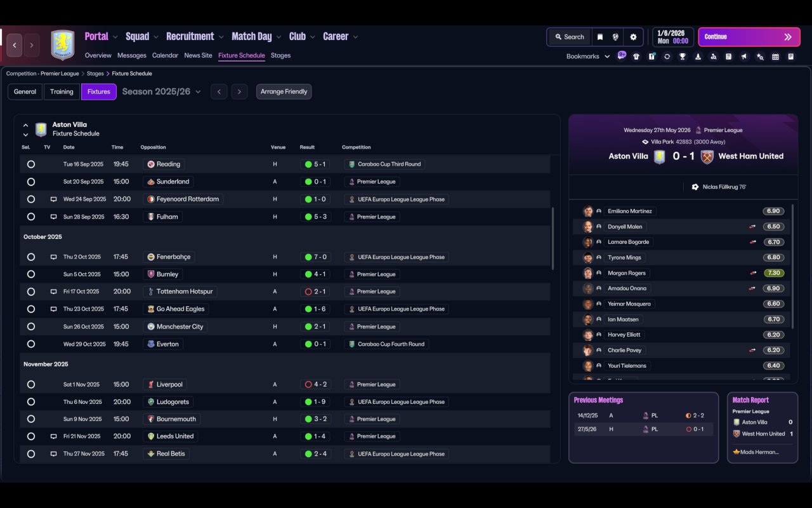Open the globe icon beside Search
The height and width of the screenshot is (508, 812).
coord(615,37)
